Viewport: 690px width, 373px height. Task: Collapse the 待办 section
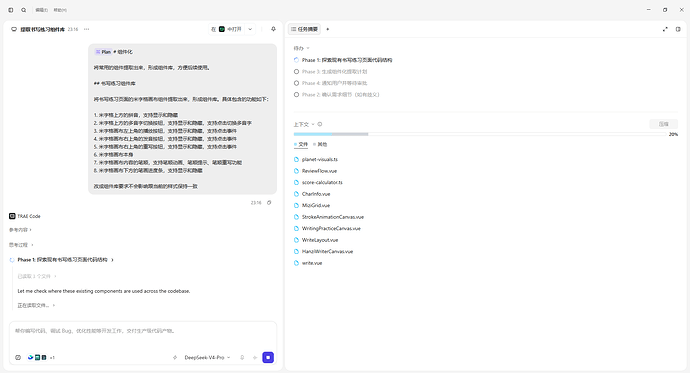(301, 48)
